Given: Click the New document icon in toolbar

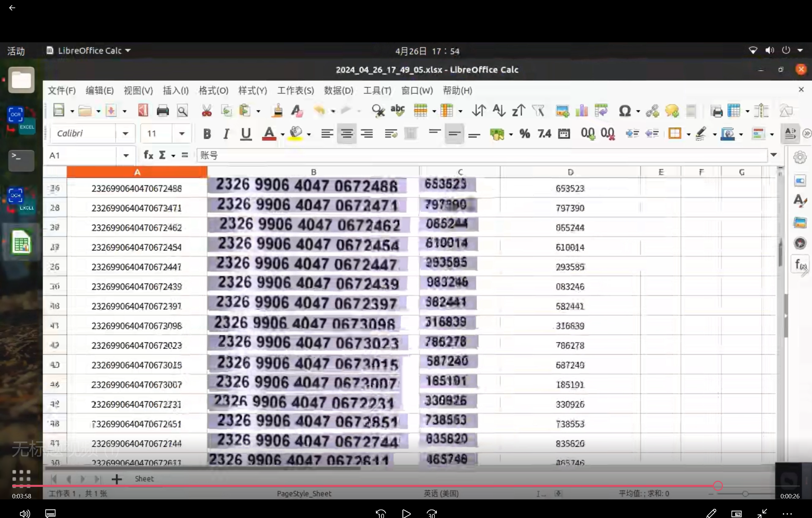Looking at the screenshot, I should click(x=59, y=111).
